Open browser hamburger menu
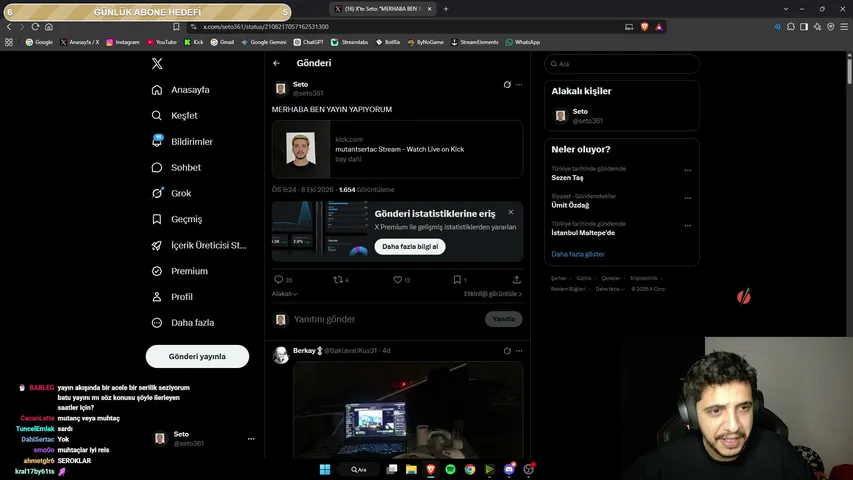This screenshot has height=480, width=853. pyautogui.click(x=844, y=27)
